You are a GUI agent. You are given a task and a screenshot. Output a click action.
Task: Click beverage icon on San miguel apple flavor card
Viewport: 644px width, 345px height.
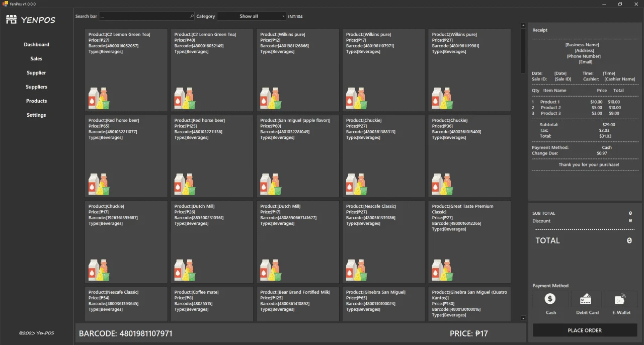pos(271,185)
